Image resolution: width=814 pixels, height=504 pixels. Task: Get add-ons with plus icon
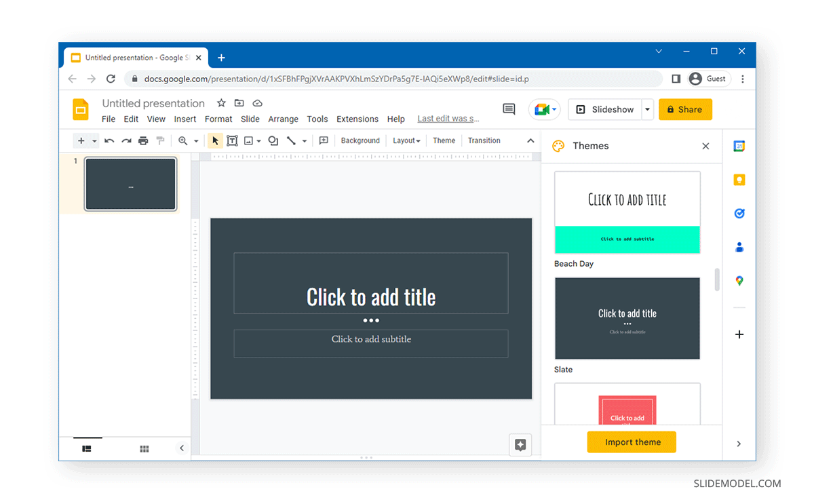739,334
